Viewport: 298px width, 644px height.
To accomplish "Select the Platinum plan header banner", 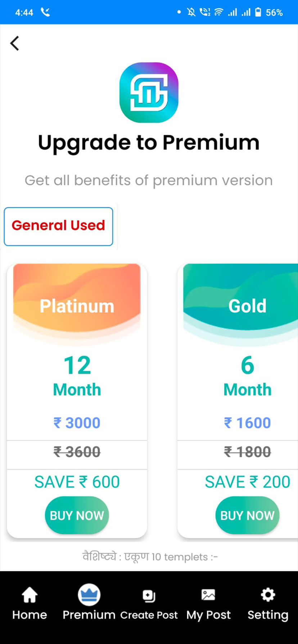I will pyautogui.click(x=77, y=302).
